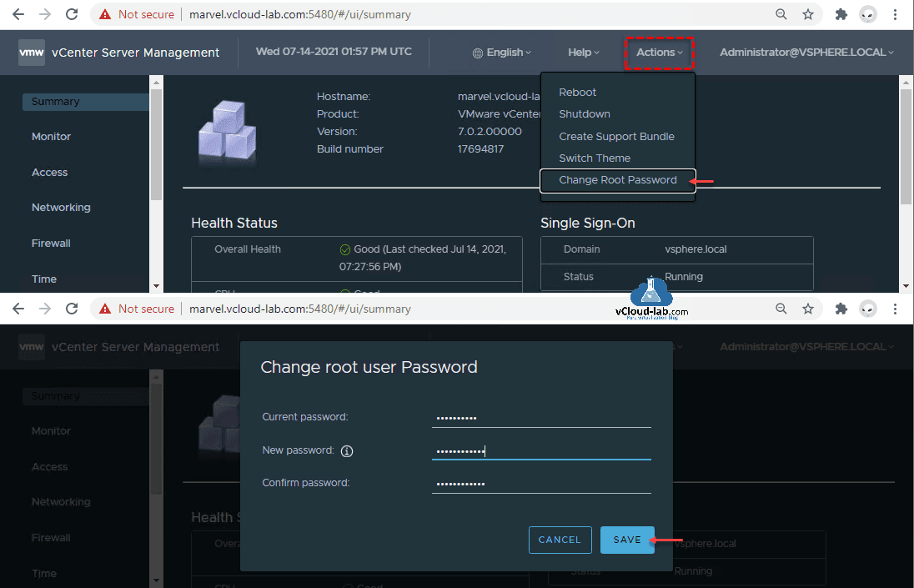Click the Single Sign-On heading
Screen dimensions: 914x588
[588, 224]
